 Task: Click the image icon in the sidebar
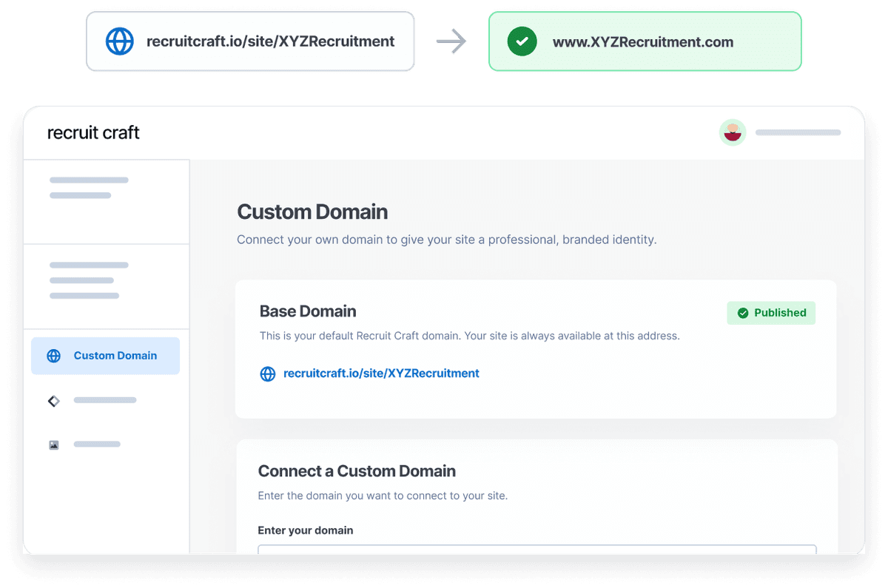point(53,445)
